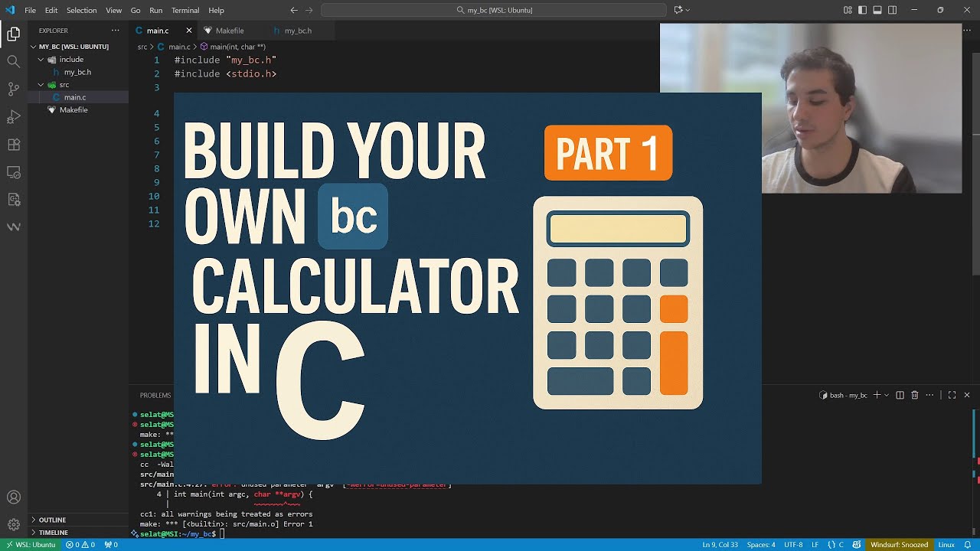This screenshot has height=551, width=980.
Task: Open the errors and warnings status item
Action: click(x=80, y=545)
